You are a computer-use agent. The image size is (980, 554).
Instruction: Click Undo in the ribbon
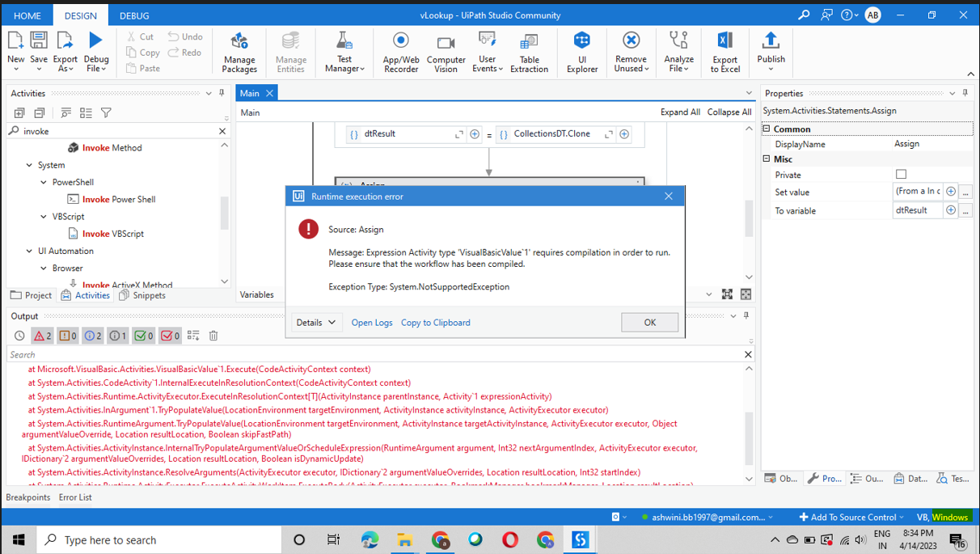(x=185, y=36)
